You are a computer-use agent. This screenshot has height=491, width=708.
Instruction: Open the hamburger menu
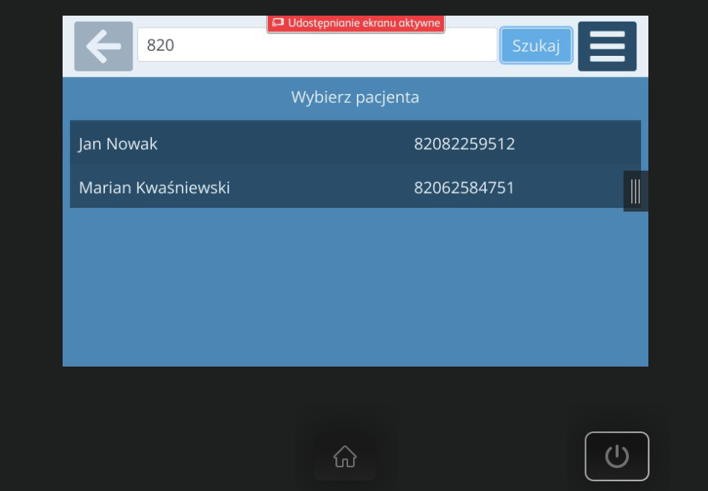[607, 46]
